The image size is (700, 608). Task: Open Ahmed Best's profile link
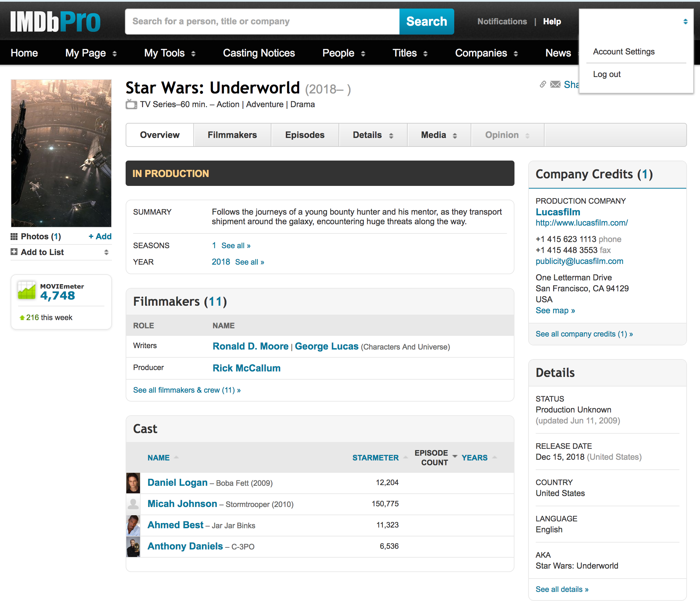(175, 525)
